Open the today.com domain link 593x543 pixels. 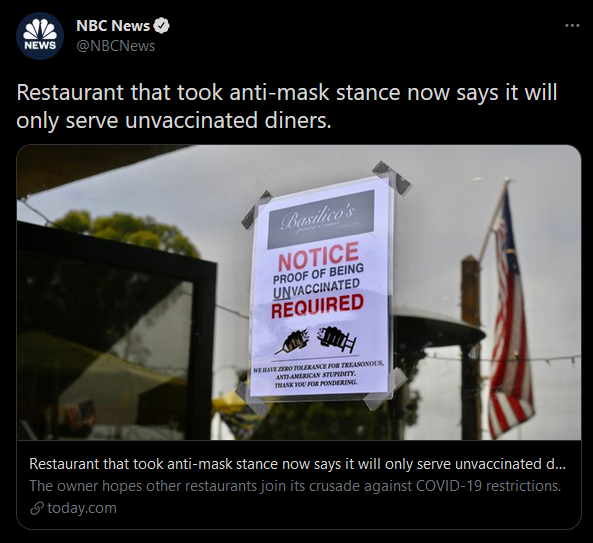coord(82,508)
